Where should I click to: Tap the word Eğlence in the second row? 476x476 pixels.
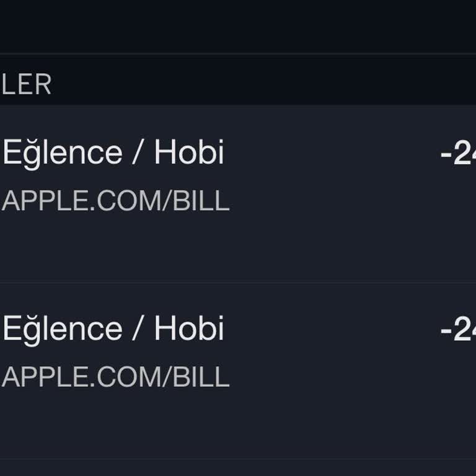click(x=62, y=328)
